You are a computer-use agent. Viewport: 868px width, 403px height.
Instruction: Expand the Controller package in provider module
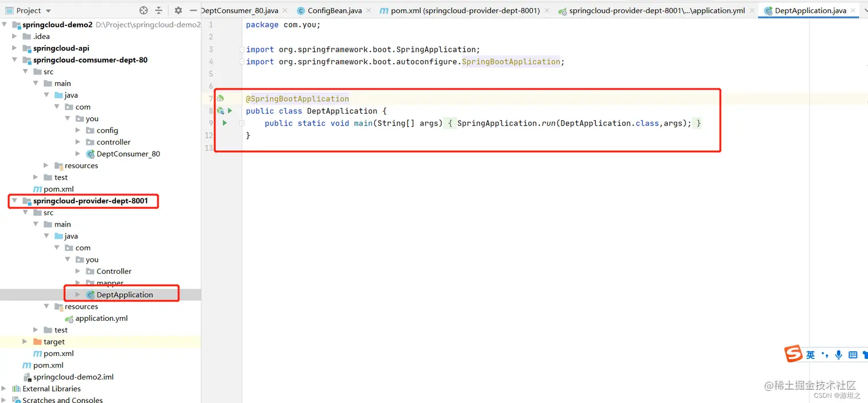click(78, 271)
